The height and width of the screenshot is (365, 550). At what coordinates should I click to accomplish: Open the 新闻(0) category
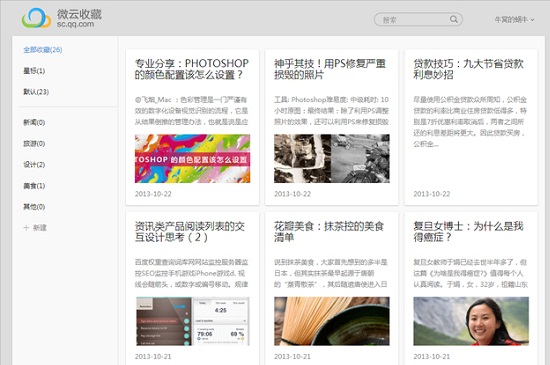tap(34, 122)
